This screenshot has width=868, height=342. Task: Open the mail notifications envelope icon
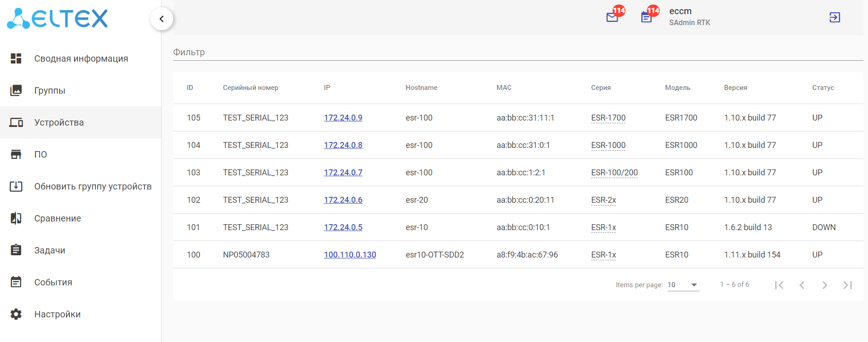[x=612, y=17]
